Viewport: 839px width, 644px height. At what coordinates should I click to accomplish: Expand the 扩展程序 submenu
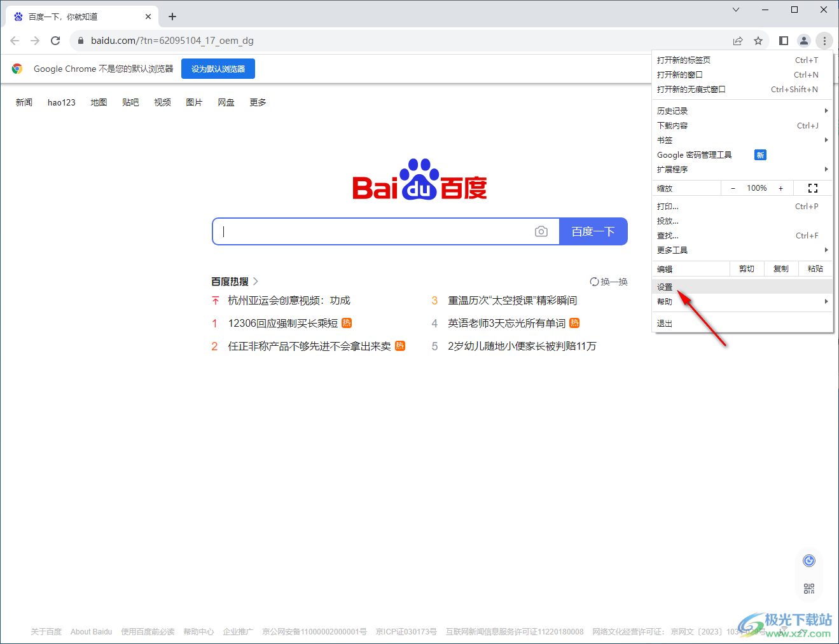(x=743, y=169)
